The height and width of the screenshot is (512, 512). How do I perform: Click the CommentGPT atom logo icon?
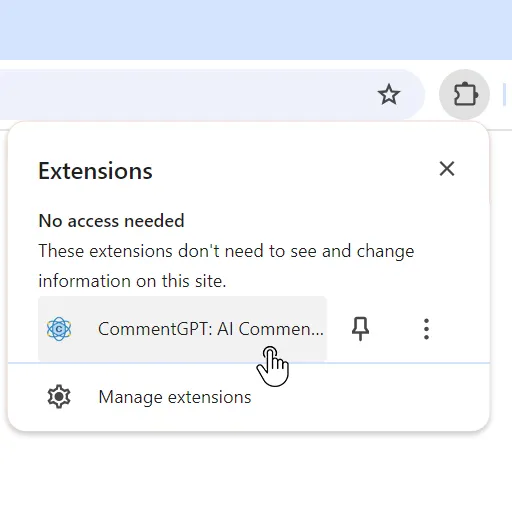tap(59, 329)
